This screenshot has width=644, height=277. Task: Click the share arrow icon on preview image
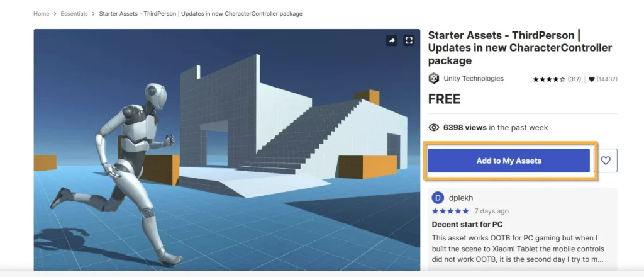click(391, 40)
